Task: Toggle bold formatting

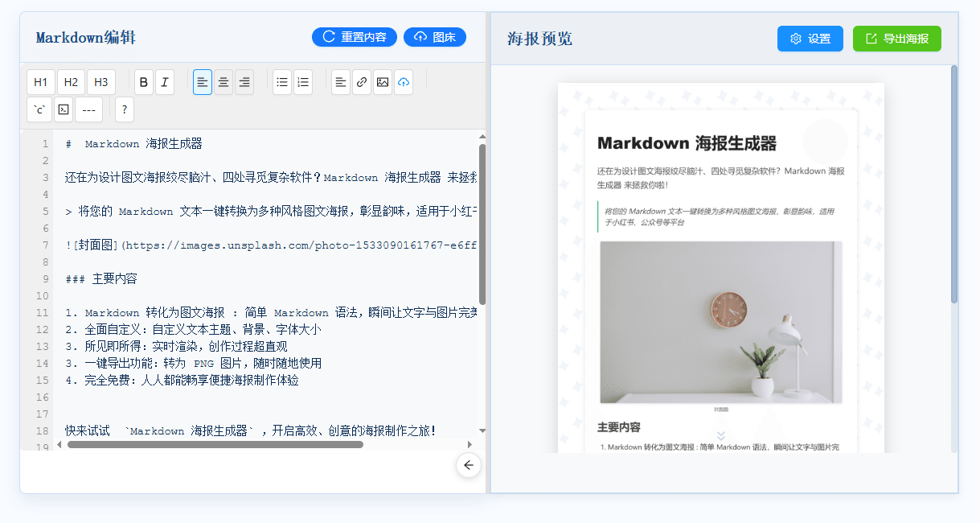Action: (142, 81)
